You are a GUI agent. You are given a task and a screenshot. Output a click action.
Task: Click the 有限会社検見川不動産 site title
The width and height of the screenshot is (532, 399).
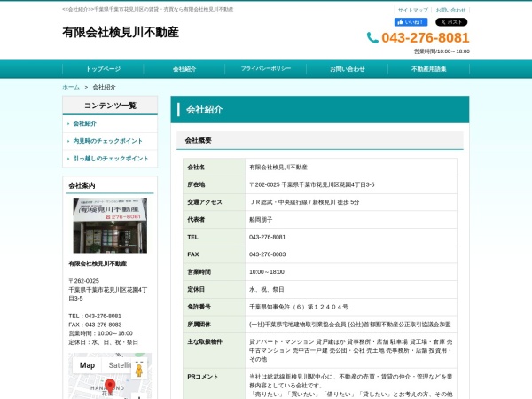[121, 32]
